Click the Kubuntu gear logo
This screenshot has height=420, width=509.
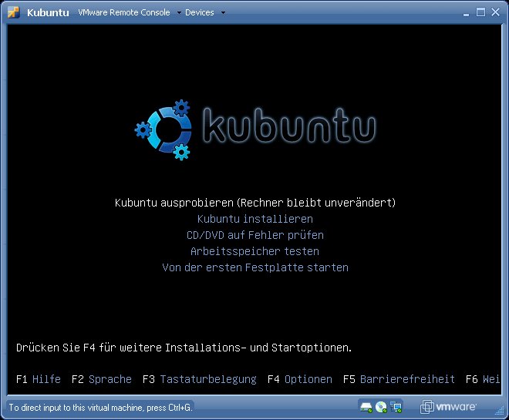coord(163,129)
